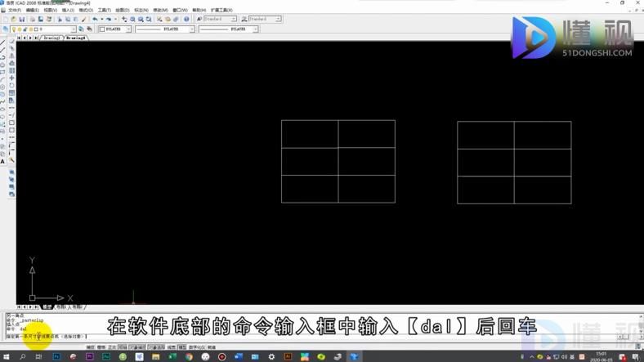
Task: Toggle 数字化仪 tablet mode in status bar
Action: [197, 347]
